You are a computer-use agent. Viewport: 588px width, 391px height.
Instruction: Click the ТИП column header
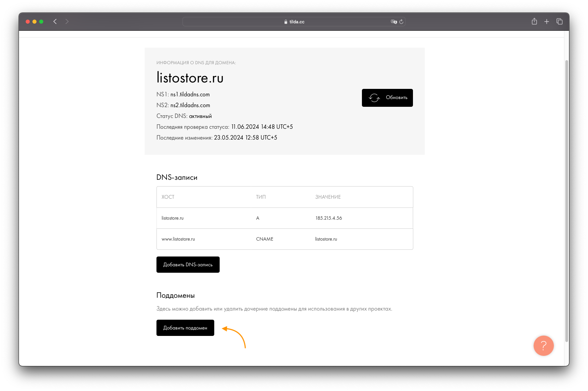click(x=261, y=197)
